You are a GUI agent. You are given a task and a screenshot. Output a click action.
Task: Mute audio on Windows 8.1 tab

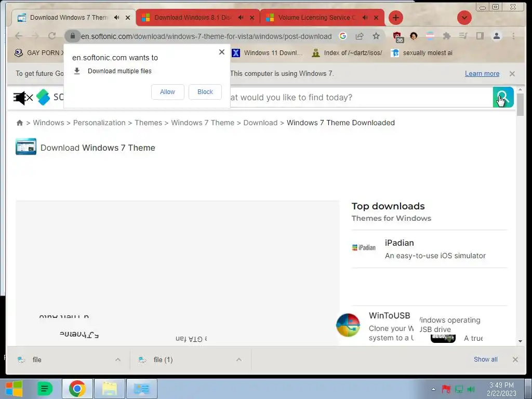pyautogui.click(x=241, y=18)
